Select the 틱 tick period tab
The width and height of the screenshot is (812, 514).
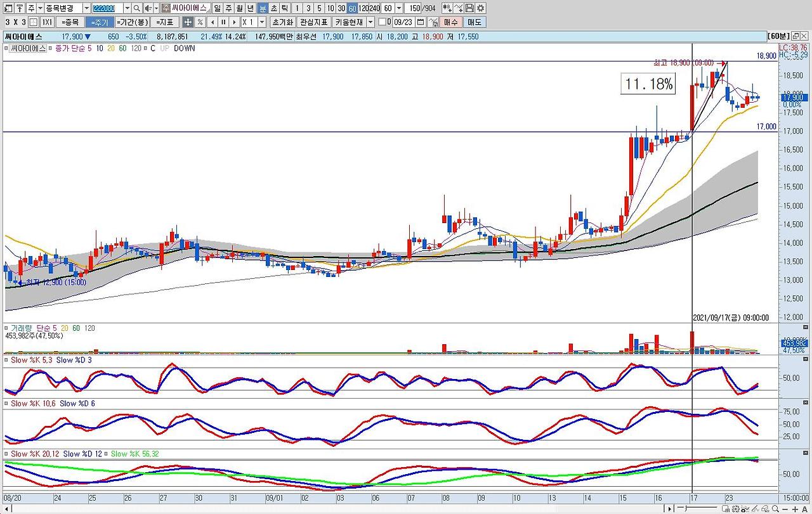(x=284, y=8)
